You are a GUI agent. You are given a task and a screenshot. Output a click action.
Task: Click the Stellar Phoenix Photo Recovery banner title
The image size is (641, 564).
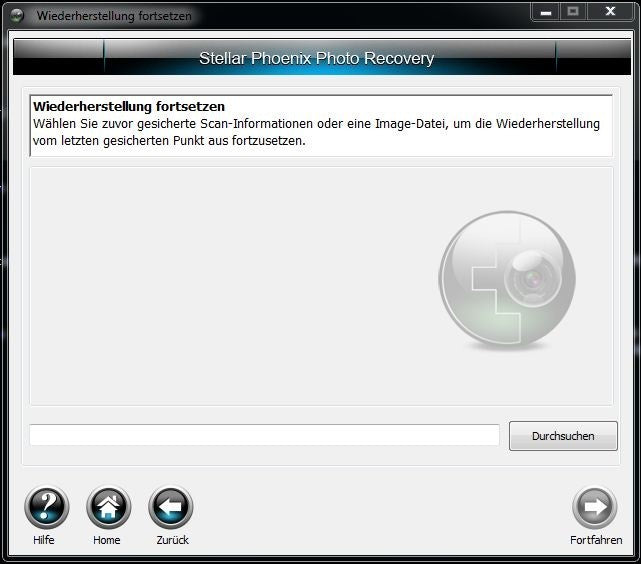316,58
